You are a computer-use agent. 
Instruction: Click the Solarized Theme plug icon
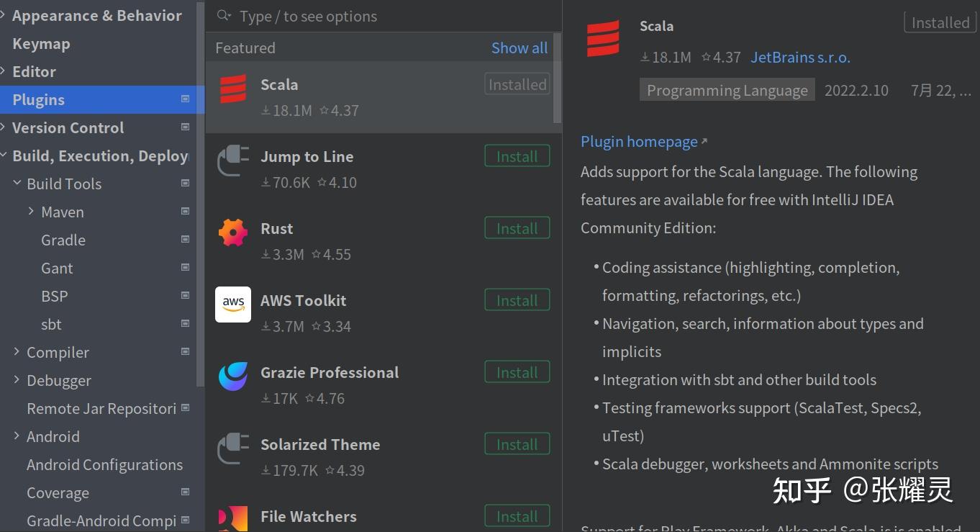click(233, 448)
